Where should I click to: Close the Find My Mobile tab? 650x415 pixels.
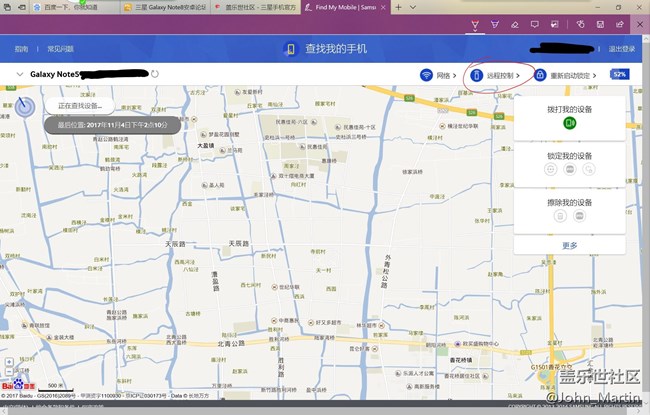tap(383, 7)
